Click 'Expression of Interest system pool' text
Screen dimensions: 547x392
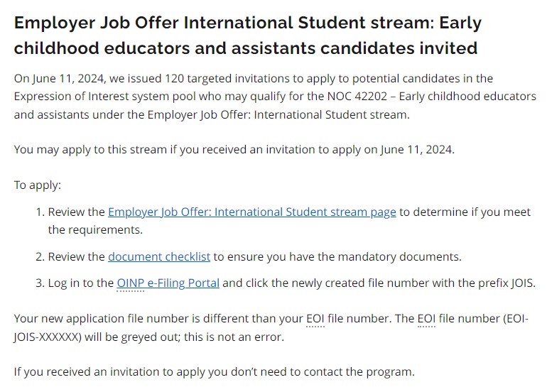point(106,97)
